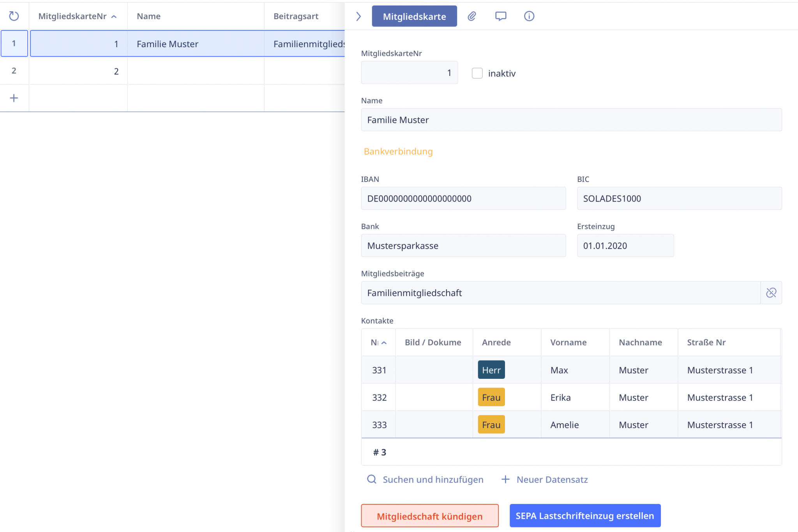Toggle the inaktiv checkbox
Screen dimensions: 798x532
pos(477,73)
